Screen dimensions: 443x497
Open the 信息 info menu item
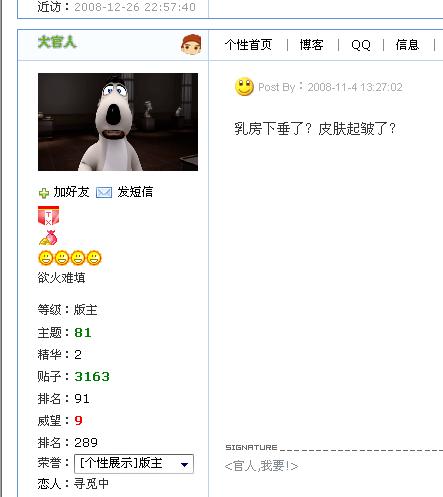(x=407, y=45)
